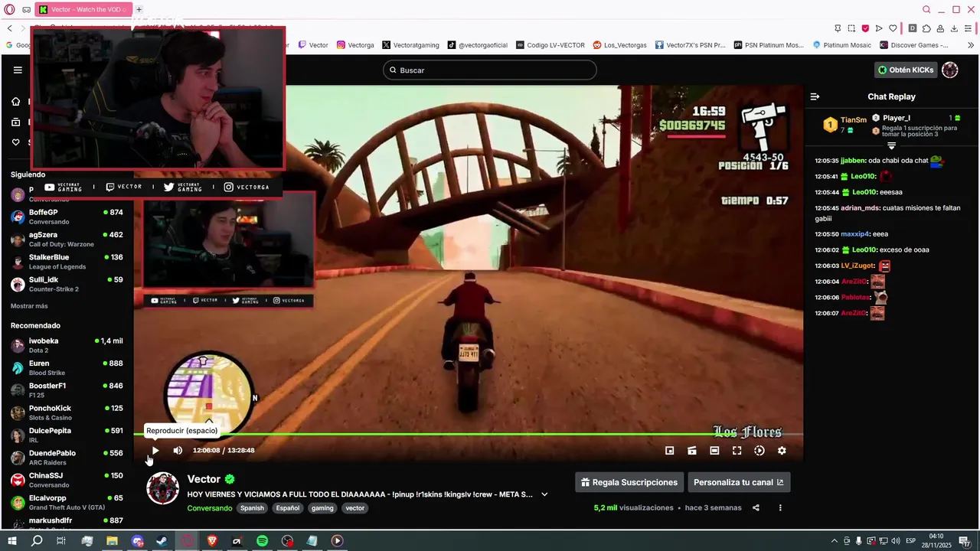This screenshot has height=551, width=980.
Task: Click Mostrar más in followed channels
Action: tap(29, 306)
